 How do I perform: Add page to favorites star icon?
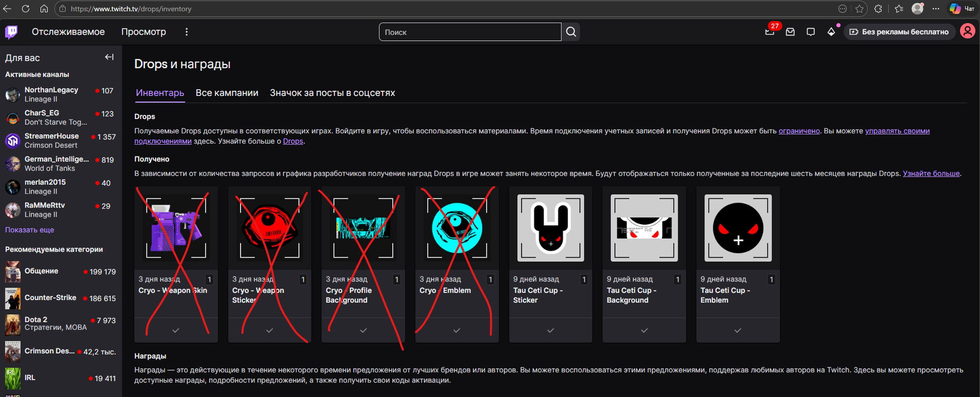(x=859, y=9)
